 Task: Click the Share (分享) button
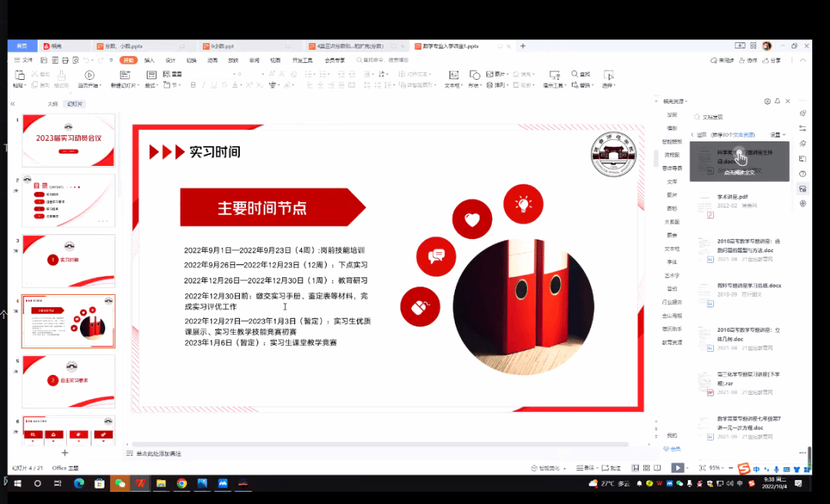coord(772,60)
